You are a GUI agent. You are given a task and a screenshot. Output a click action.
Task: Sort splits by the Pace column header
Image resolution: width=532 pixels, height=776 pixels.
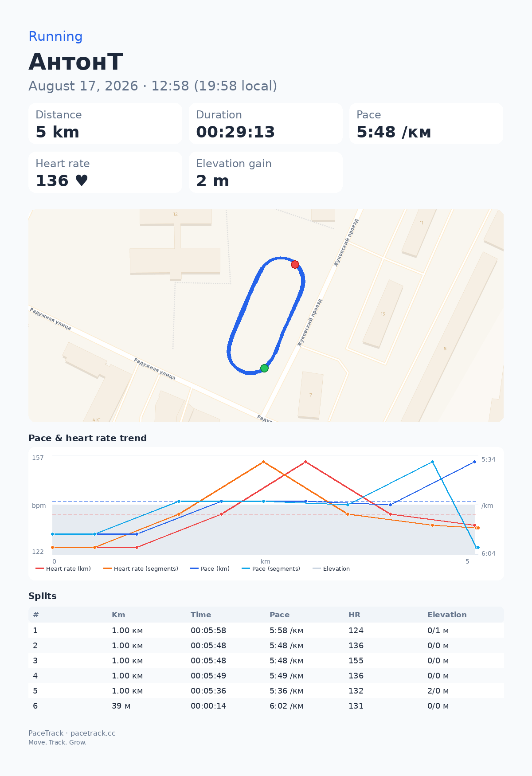pos(279,615)
